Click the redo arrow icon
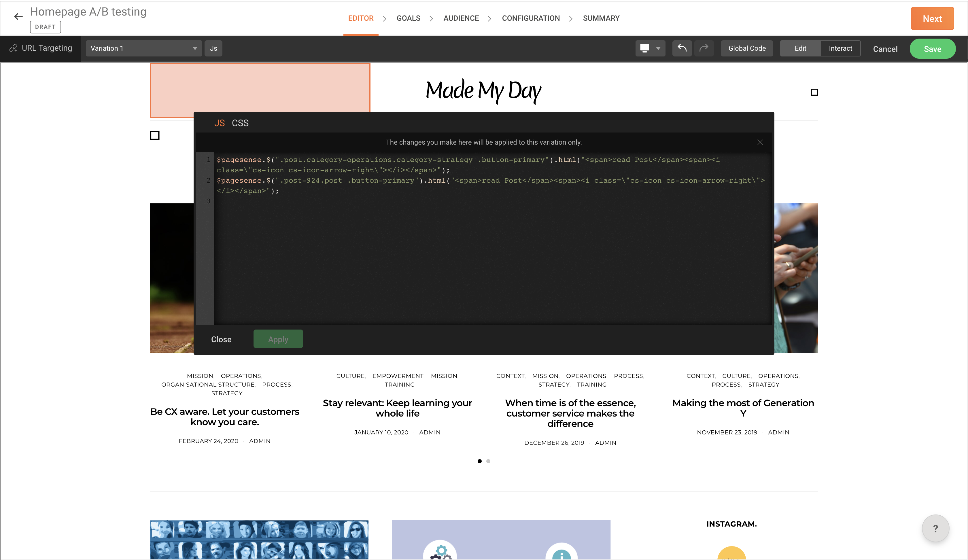The image size is (968, 560). pyautogui.click(x=703, y=48)
